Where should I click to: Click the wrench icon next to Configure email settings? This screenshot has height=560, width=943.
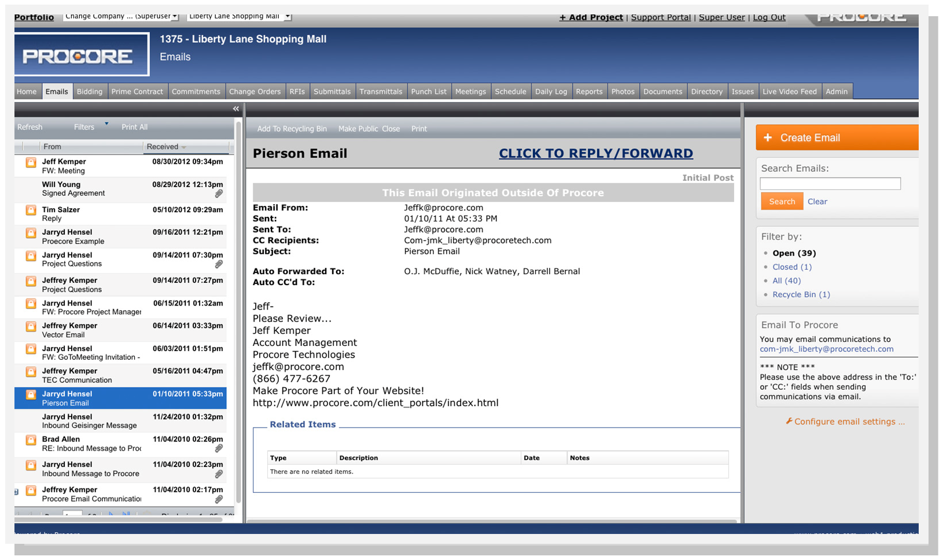click(x=789, y=421)
